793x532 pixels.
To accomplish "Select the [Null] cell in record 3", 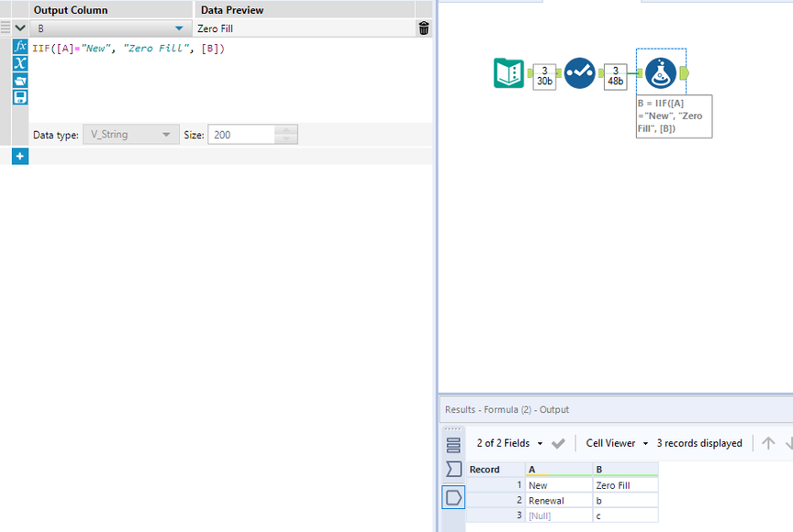I will [559, 515].
